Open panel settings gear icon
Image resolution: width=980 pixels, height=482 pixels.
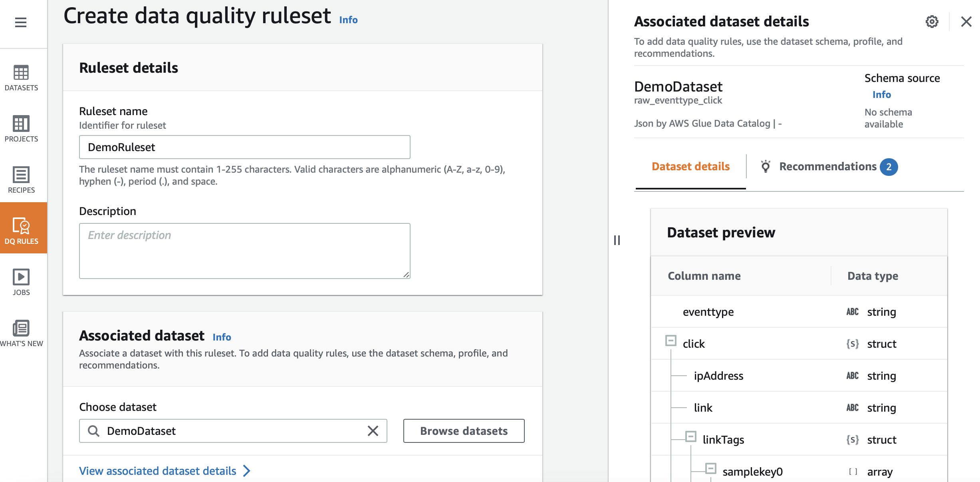tap(932, 22)
